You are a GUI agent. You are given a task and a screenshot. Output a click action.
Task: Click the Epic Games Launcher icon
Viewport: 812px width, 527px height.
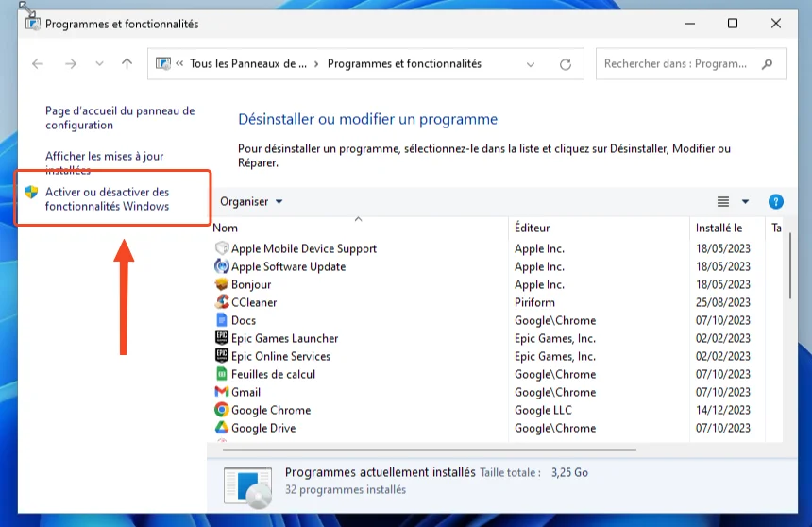pos(222,338)
